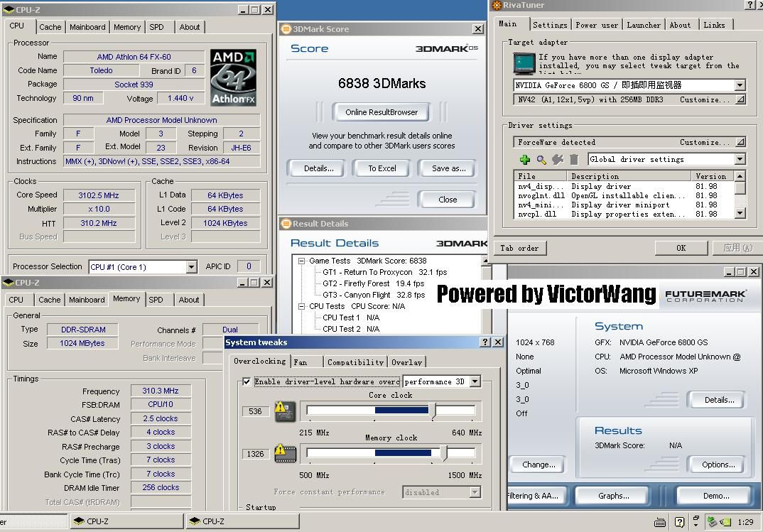Click the second CPU-Z taskbar button

coord(242,521)
